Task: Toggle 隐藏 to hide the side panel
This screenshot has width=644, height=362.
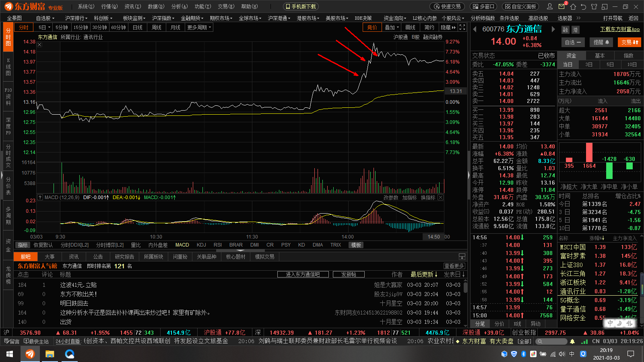Action: point(448,27)
